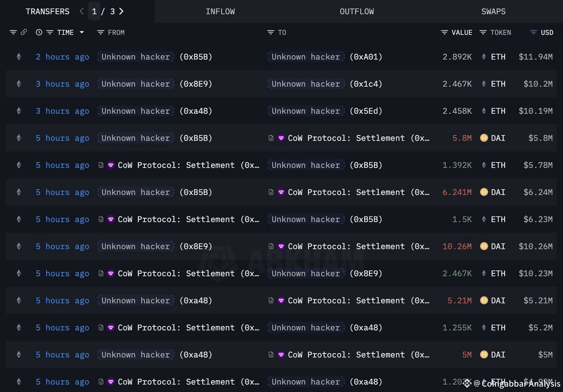The width and height of the screenshot is (563, 392).
Task: Open the TIME sort dropdown arrow
Action: (82, 32)
